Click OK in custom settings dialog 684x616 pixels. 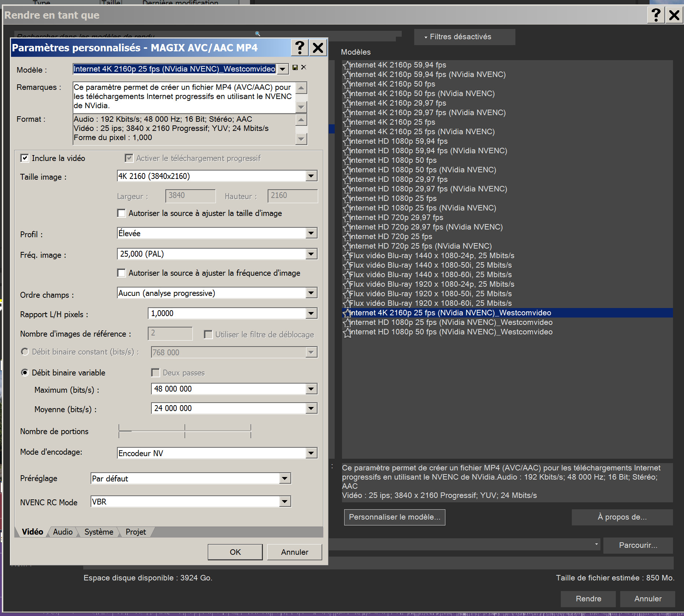[x=235, y=552]
